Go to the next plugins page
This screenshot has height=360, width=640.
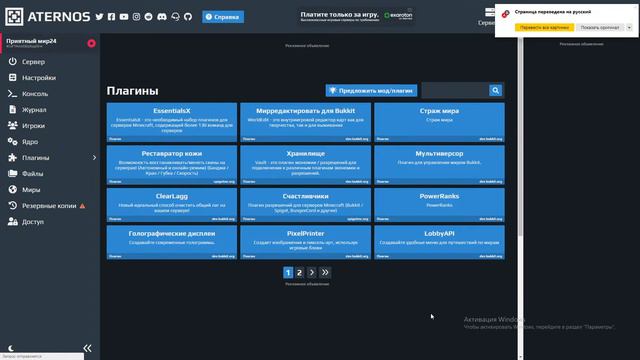click(x=311, y=272)
